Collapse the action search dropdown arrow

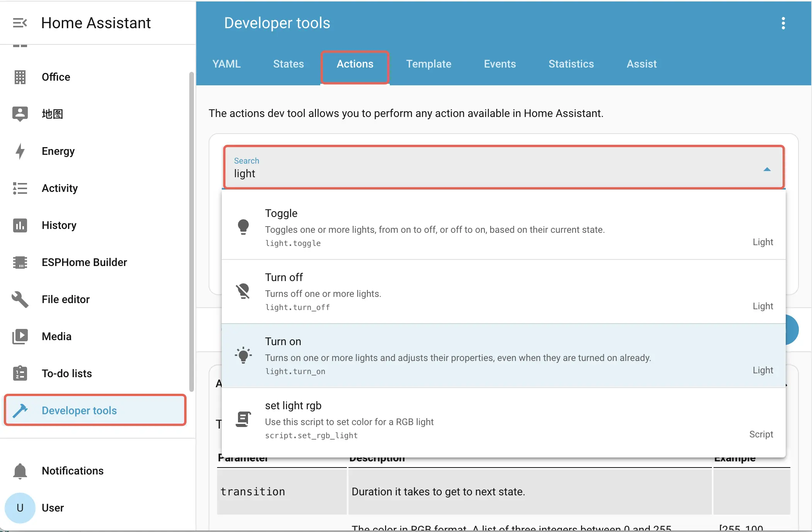pyautogui.click(x=767, y=169)
